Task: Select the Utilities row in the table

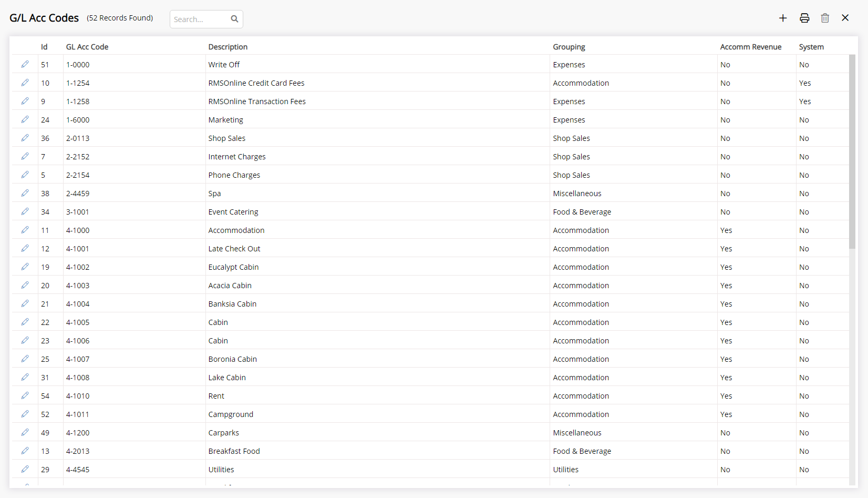Action: click(x=368, y=469)
